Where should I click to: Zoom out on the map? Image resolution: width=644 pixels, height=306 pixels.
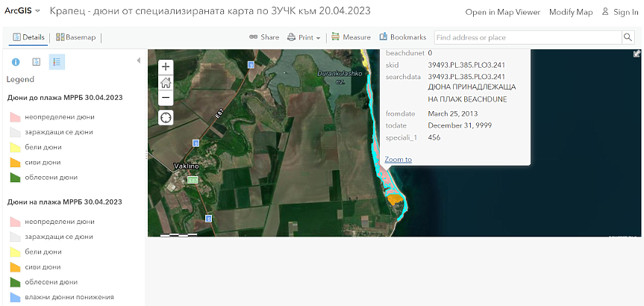click(x=166, y=99)
